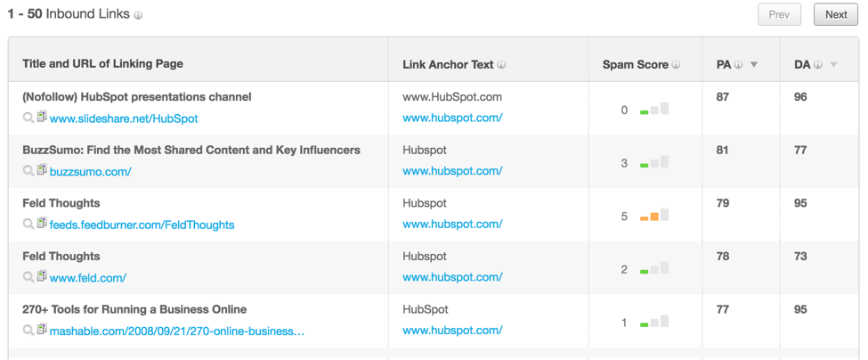Image resolution: width=868 pixels, height=360 pixels.
Task: Go to Next page of inbound links
Action: coord(836,14)
